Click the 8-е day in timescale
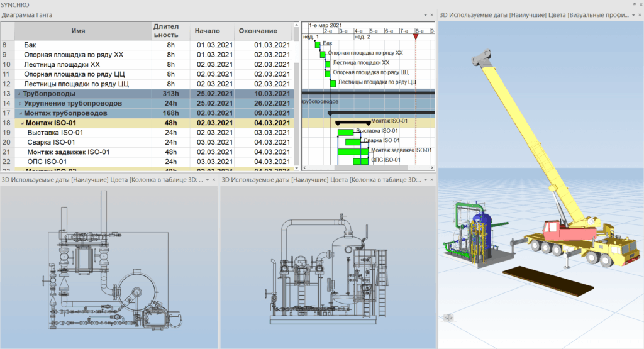644x349 pixels. (x=419, y=31)
